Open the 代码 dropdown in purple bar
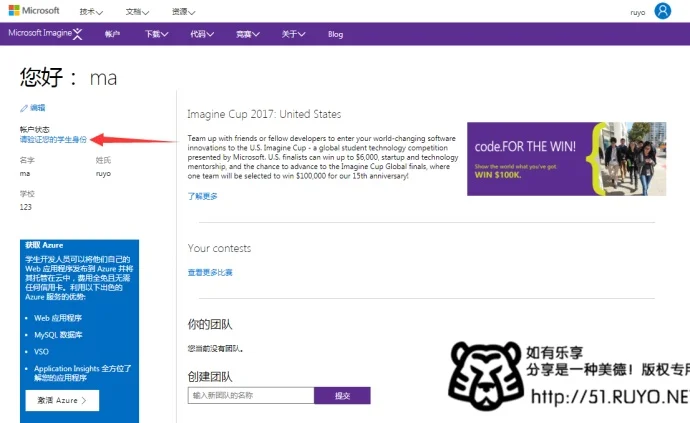Image resolution: width=690 pixels, height=423 pixels. click(x=202, y=34)
